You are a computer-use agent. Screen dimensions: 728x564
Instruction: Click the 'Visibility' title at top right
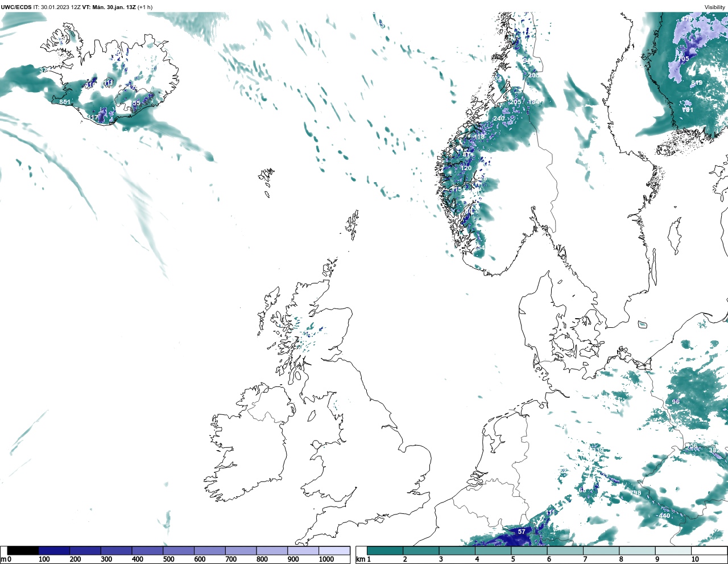[x=715, y=7]
